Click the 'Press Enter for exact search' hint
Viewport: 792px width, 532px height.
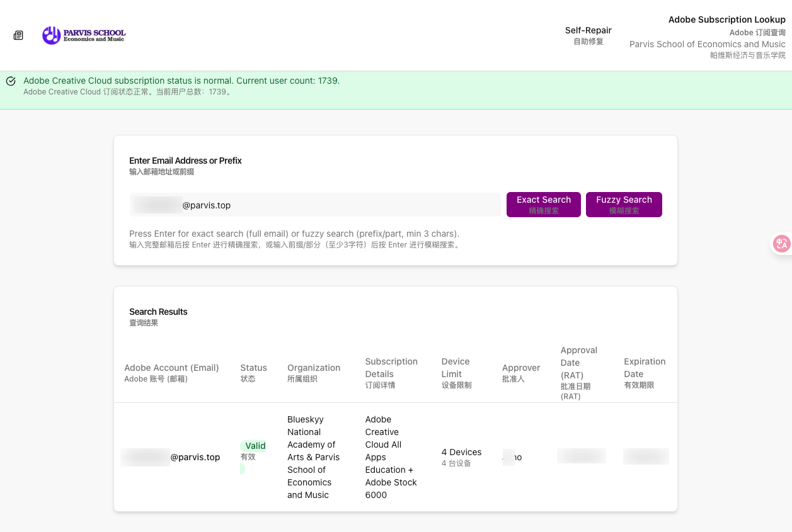point(294,234)
